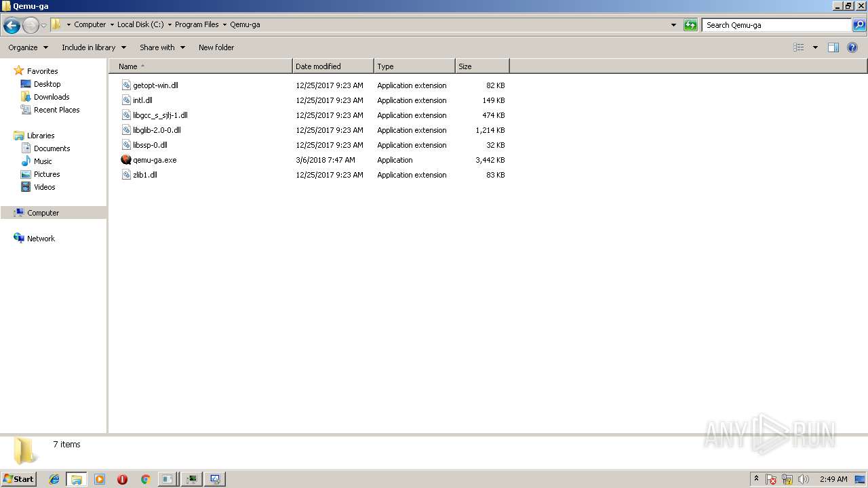Open the Start menu
The width and height of the screenshot is (868, 488).
coord(19,479)
